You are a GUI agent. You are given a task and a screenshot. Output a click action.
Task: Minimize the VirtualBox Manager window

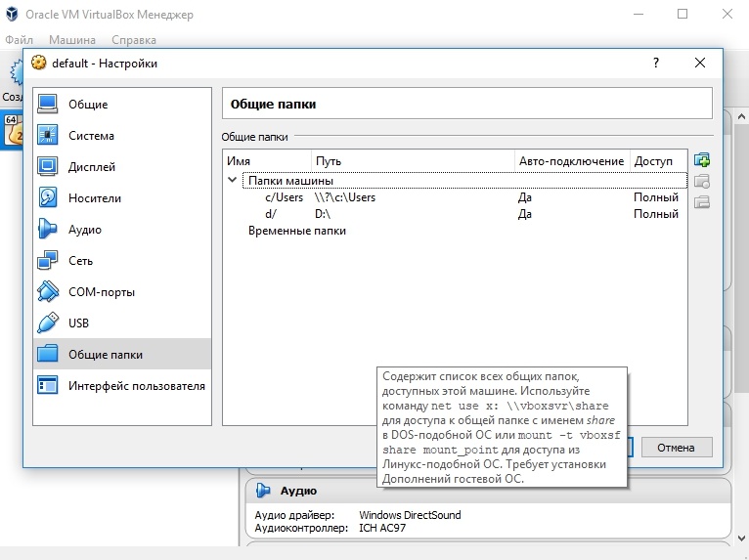(639, 14)
